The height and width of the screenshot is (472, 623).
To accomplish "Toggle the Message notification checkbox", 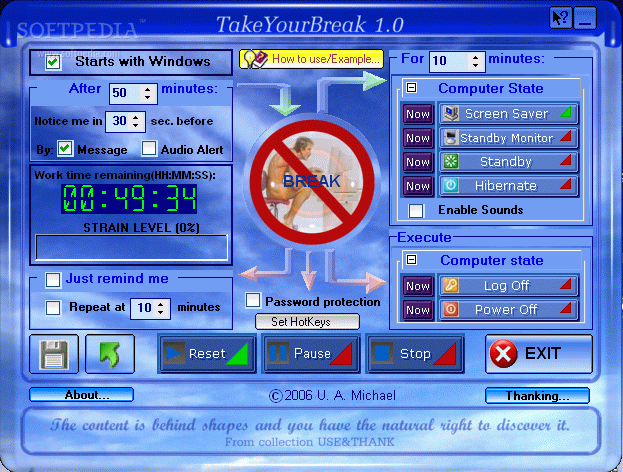I will coord(65,149).
